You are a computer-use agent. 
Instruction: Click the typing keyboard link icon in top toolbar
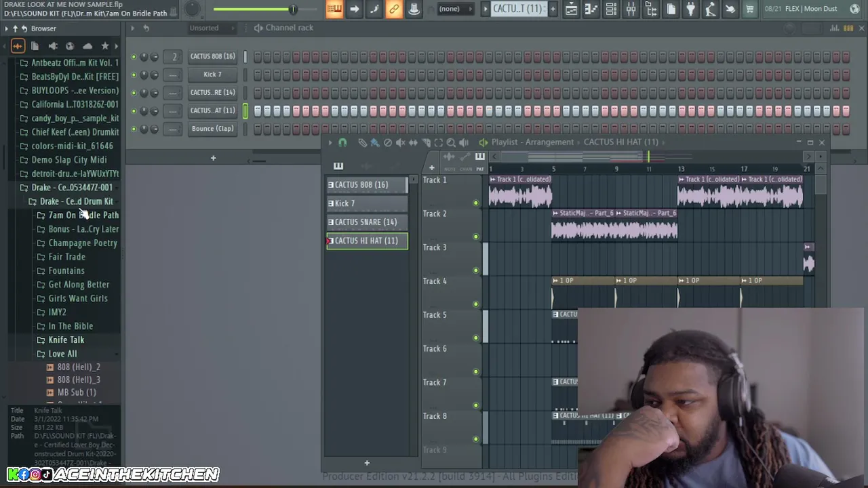(x=394, y=9)
